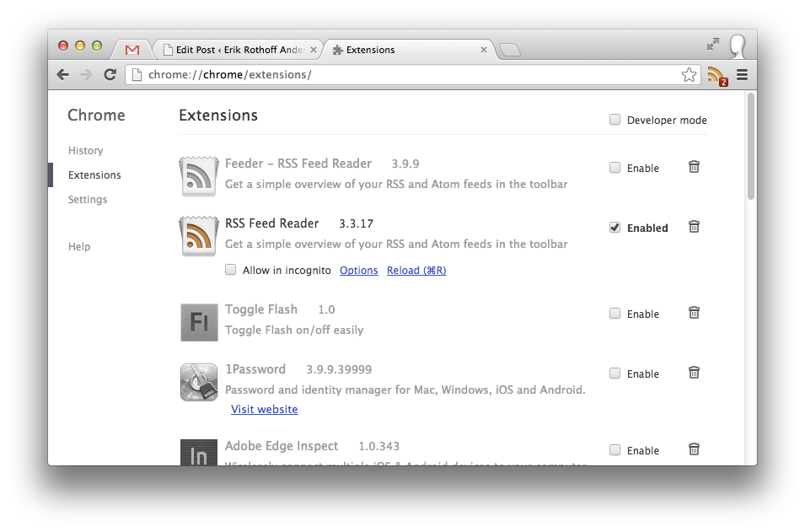Reload the page with the refresh icon
The image size is (805, 532).
click(110, 74)
